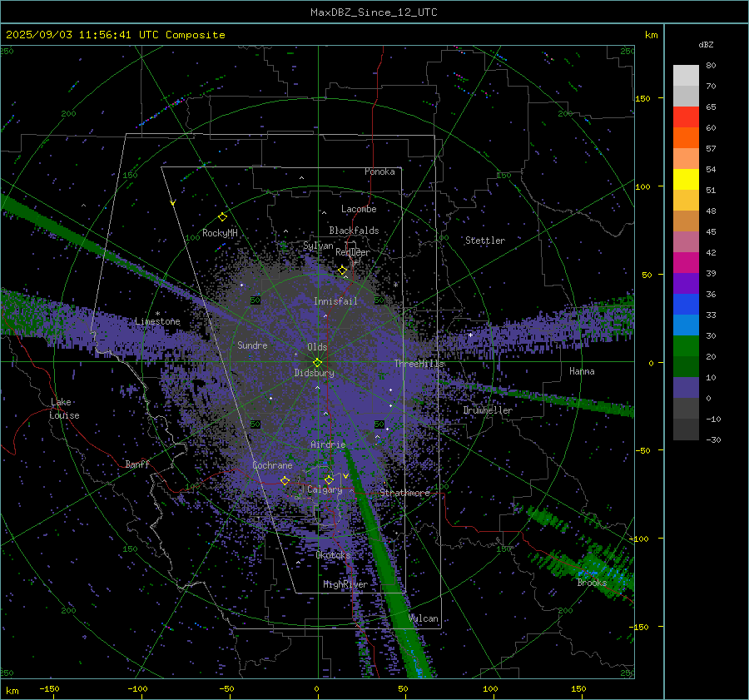
Task: Click the yellow arrow marker east of Calgary diamond
Action: (x=346, y=476)
